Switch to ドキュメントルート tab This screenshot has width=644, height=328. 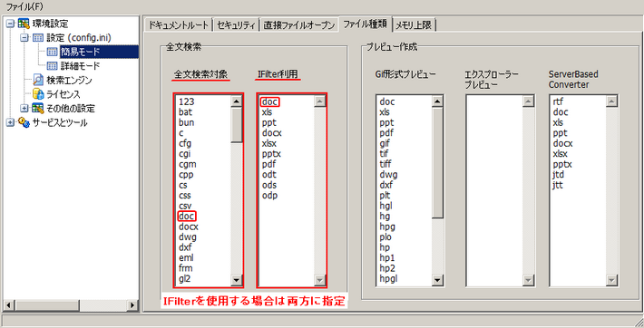click(179, 25)
